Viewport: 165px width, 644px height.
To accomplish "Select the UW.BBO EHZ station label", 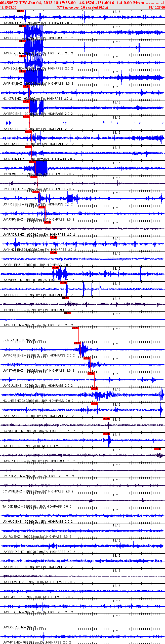I will [x=12, y=38].
